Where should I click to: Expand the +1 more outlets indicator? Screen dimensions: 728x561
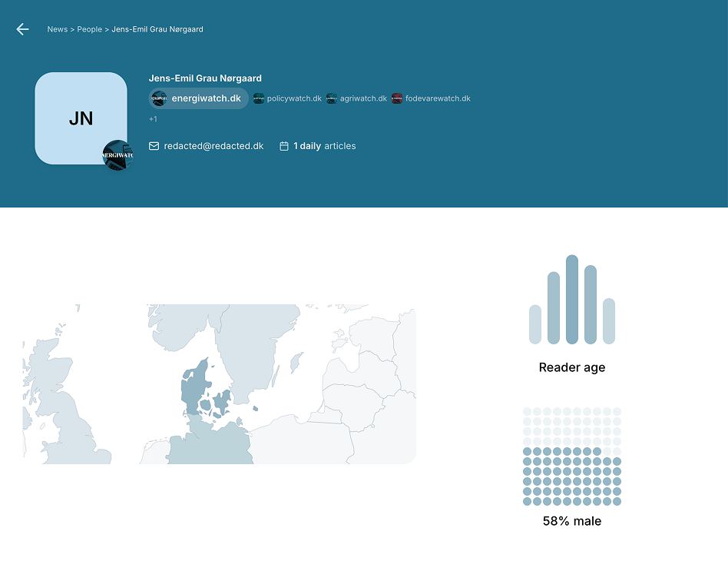[153, 119]
